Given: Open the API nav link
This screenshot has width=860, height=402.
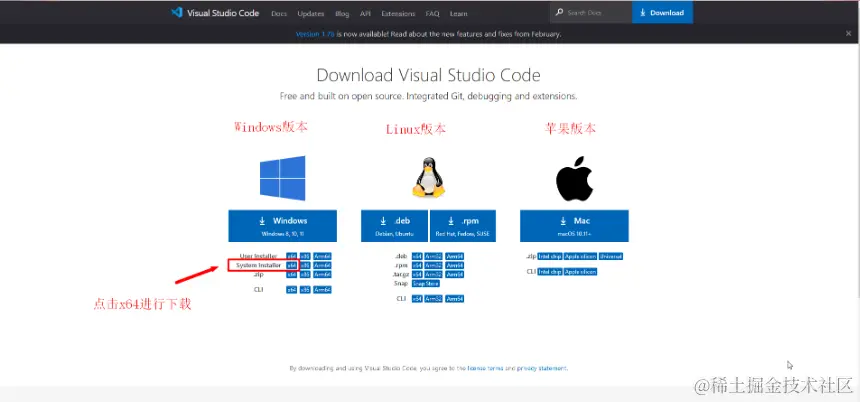Looking at the screenshot, I should pos(365,13).
